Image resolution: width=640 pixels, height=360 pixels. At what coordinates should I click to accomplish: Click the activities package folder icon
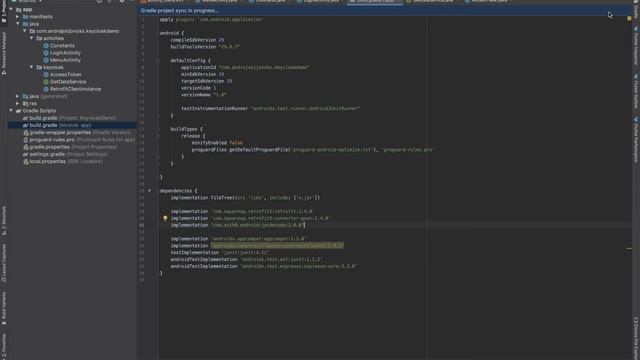[39, 38]
